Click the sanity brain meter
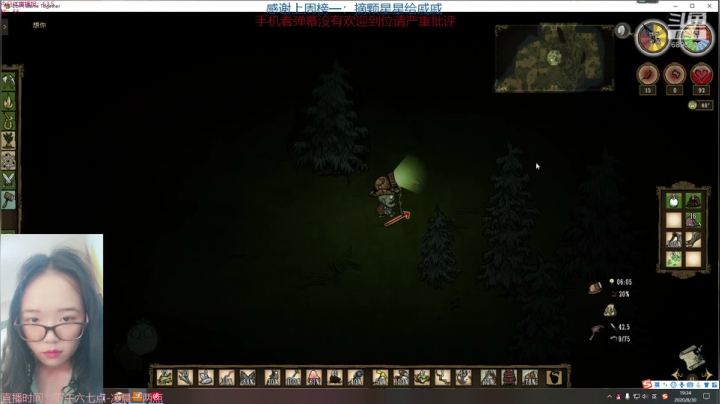 (x=675, y=74)
